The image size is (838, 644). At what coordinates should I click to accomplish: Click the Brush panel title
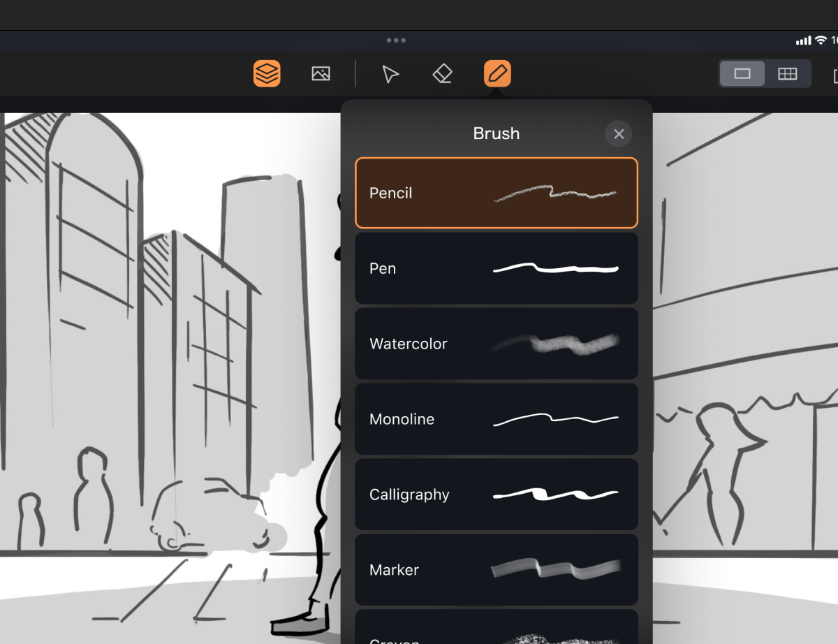pyautogui.click(x=497, y=133)
